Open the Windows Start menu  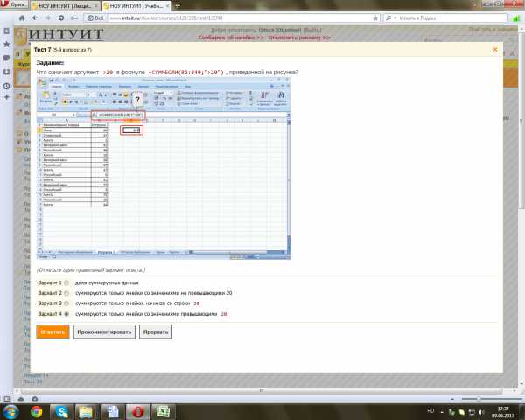pos(10,411)
